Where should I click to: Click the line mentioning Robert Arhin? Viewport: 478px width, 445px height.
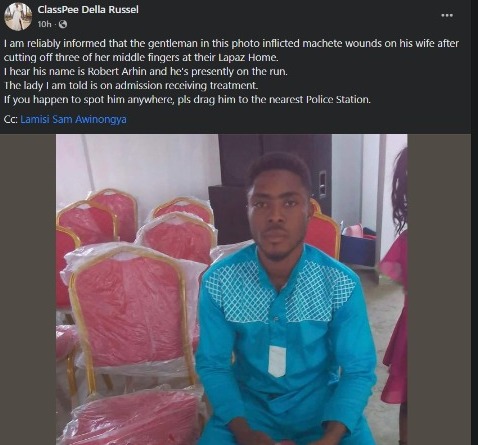[146, 72]
